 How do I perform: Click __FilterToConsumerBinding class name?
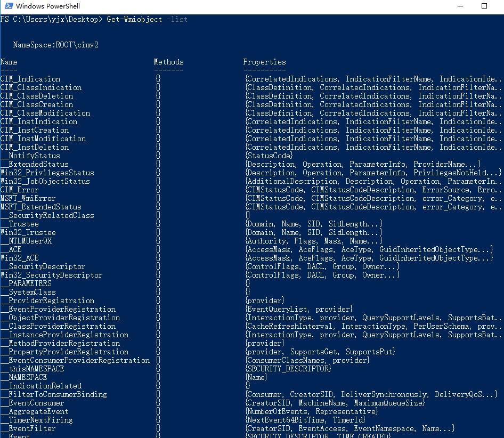coord(54,394)
